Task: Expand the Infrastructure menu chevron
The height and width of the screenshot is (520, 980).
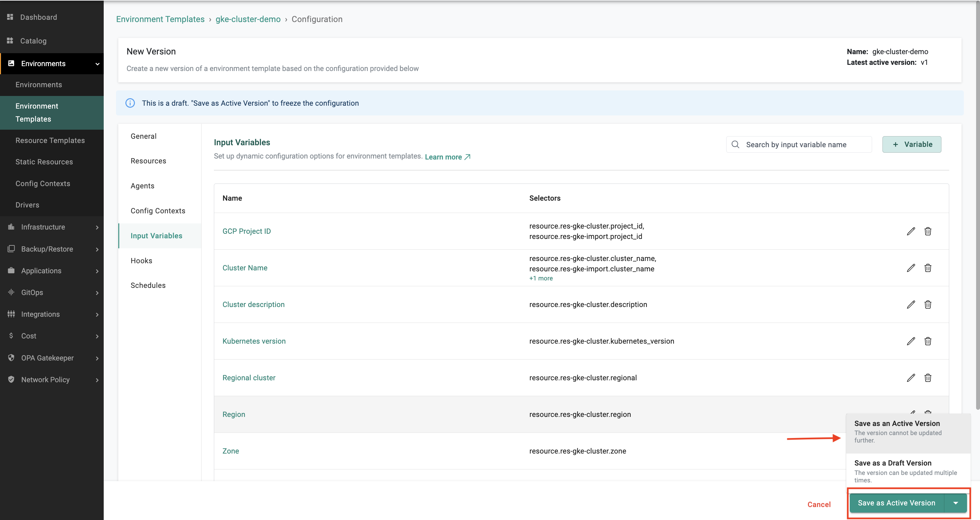Action: 98,227
